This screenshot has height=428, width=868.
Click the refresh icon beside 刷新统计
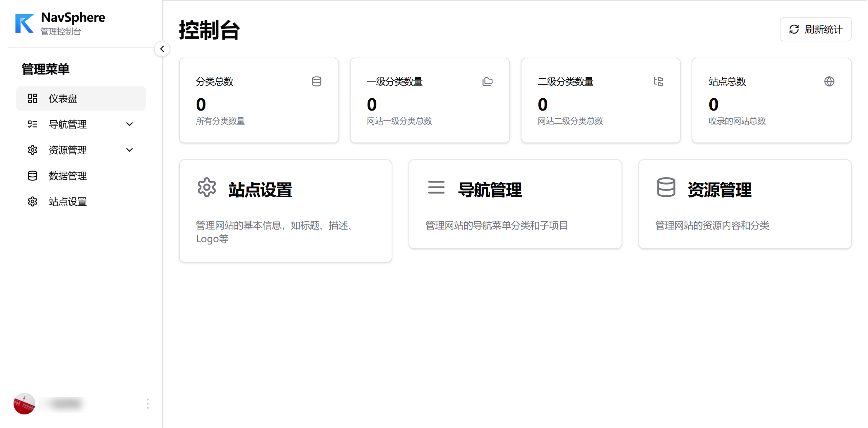(794, 29)
